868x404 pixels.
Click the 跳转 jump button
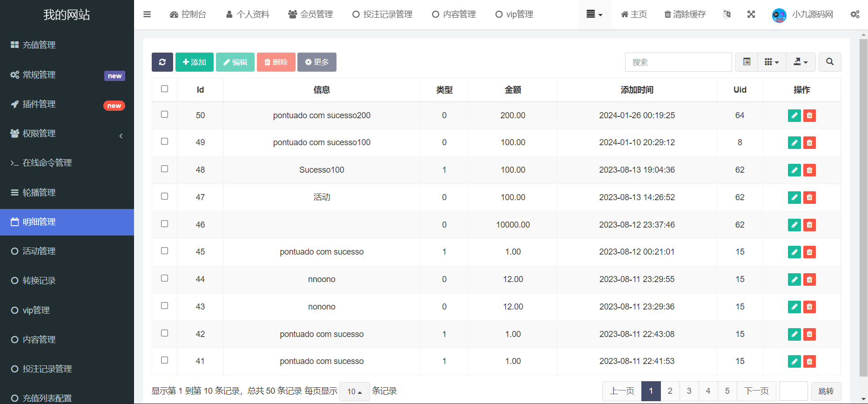point(826,391)
